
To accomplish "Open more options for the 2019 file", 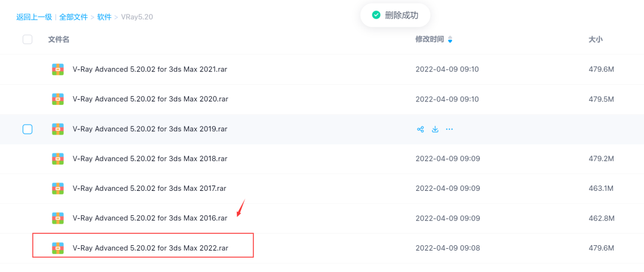I will [450, 129].
